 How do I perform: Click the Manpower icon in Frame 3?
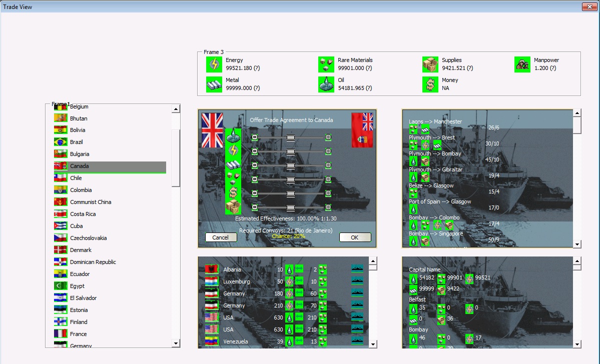521,63
